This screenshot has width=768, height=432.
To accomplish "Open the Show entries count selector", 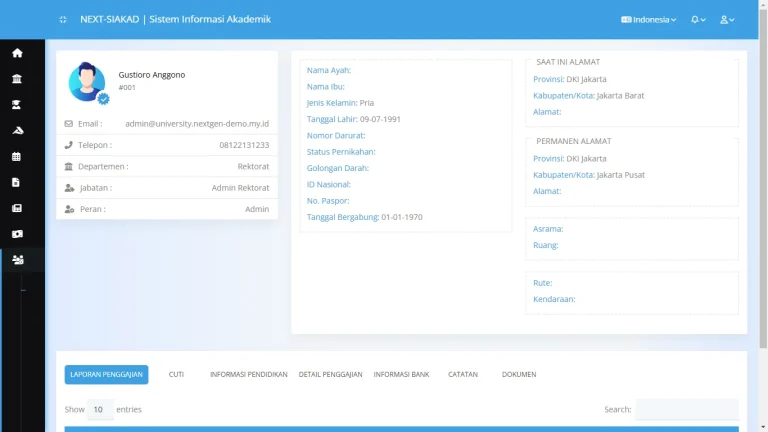I will (x=100, y=409).
